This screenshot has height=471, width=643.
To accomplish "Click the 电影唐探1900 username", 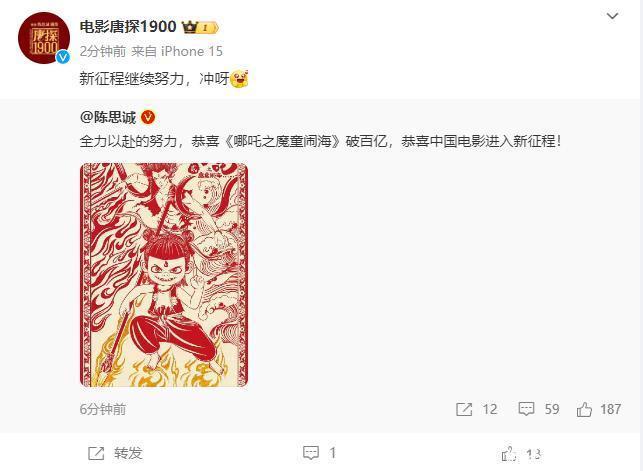I will [128, 27].
